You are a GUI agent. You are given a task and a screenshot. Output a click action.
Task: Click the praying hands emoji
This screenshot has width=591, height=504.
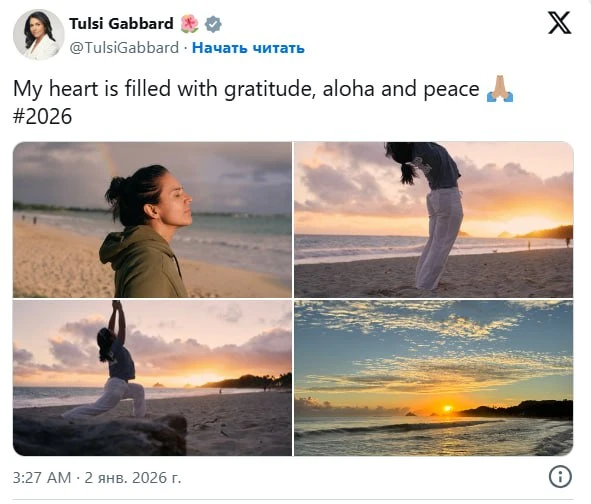click(500, 89)
